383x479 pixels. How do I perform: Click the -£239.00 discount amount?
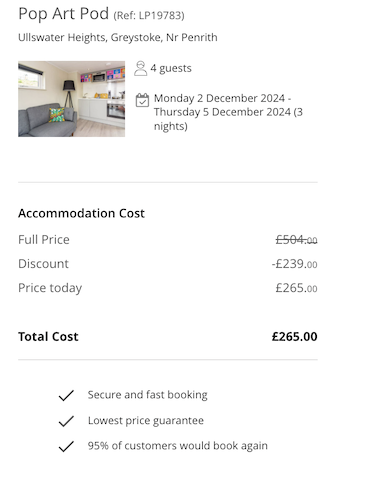pos(294,264)
